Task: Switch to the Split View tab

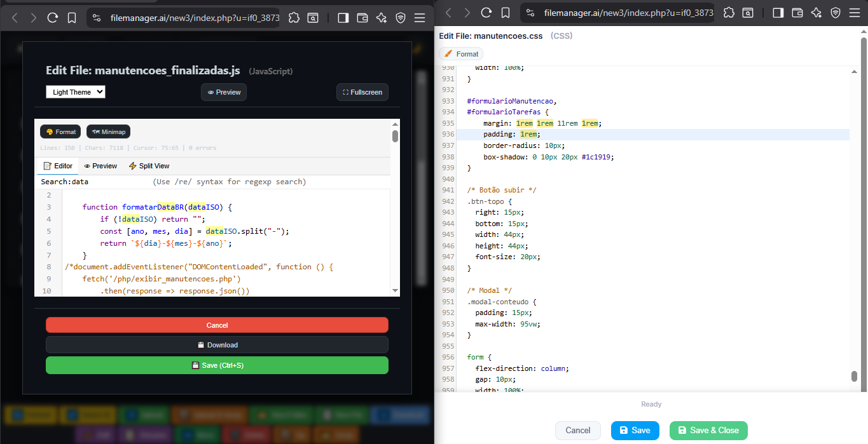Action: pos(149,166)
